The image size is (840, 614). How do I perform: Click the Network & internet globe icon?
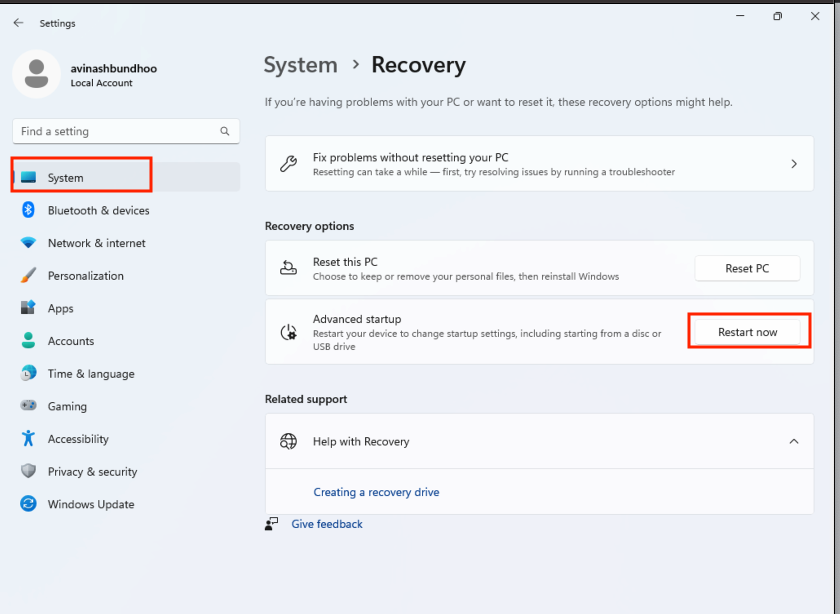pyautogui.click(x=27, y=243)
